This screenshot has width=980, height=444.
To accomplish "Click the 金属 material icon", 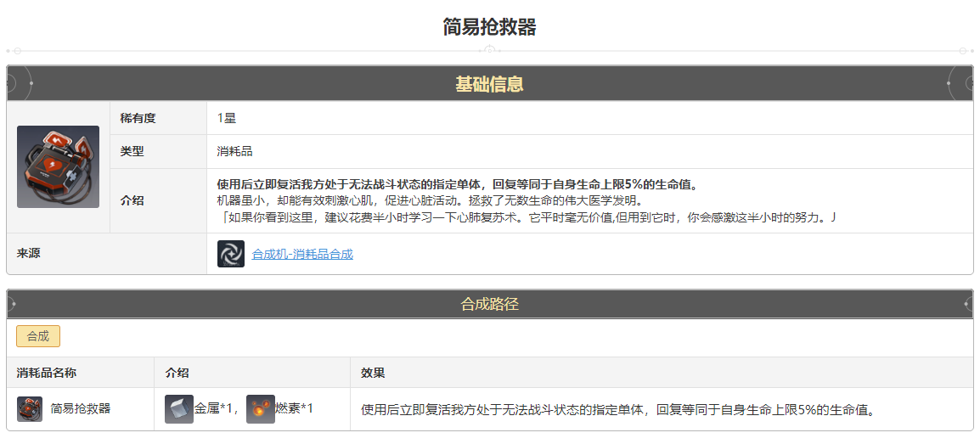I will point(179,409).
